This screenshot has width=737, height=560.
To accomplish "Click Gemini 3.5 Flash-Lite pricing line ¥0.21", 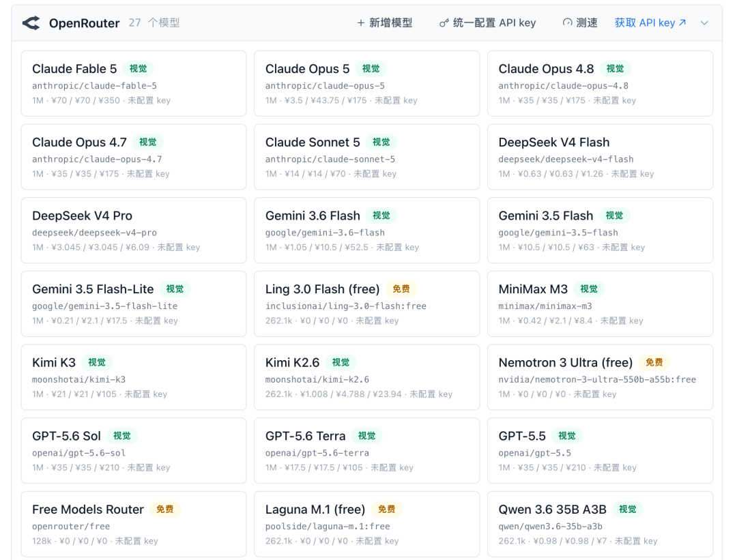I will click(x=105, y=321).
